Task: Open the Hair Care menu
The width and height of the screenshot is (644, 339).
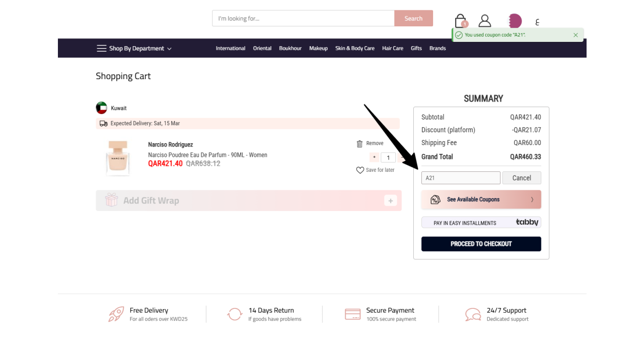Action: pyautogui.click(x=393, y=48)
